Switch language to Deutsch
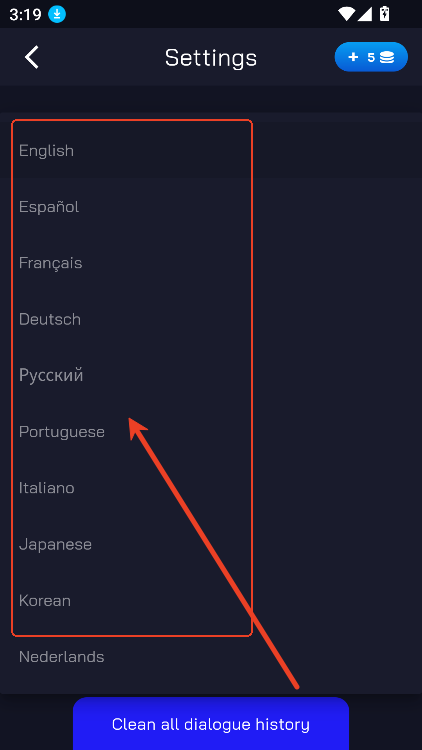Image resolution: width=422 pixels, height=750 pixels. click(50, 319)
